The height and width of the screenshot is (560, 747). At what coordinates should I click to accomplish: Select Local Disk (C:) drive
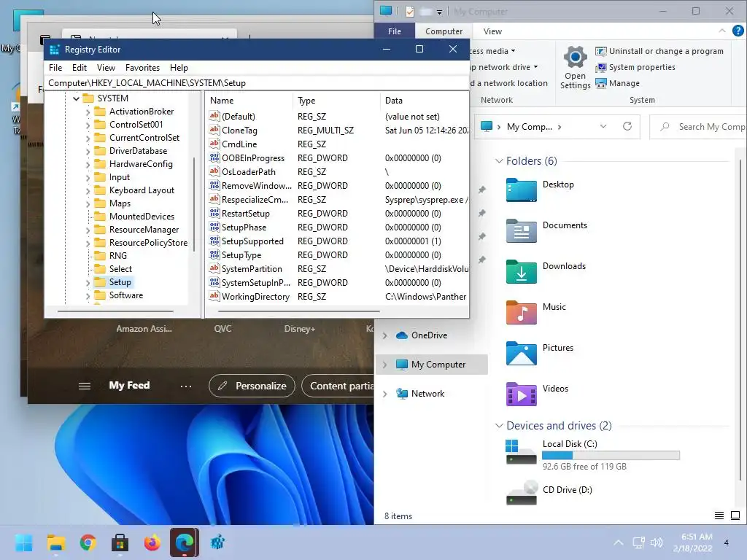(x=592, y=454)
